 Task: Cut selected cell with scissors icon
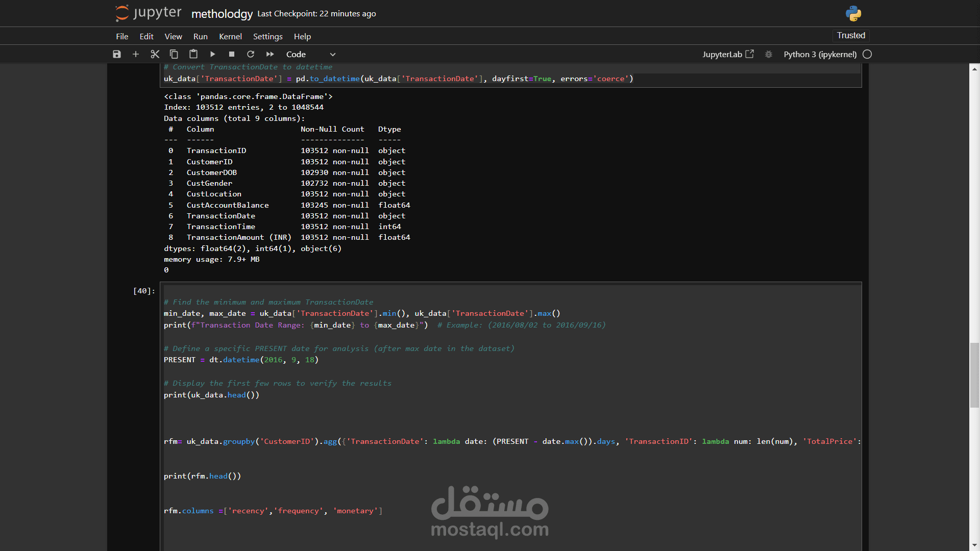tap(155, 54)
